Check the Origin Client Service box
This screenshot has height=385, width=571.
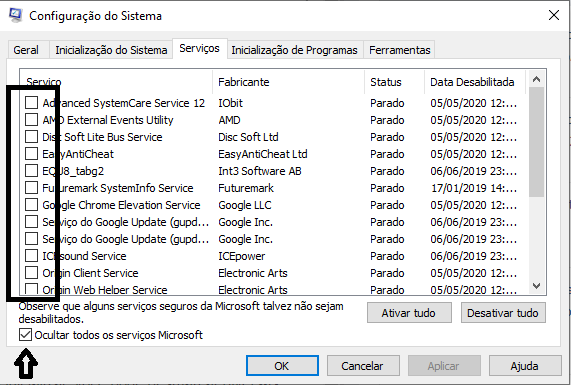(31, 272)
